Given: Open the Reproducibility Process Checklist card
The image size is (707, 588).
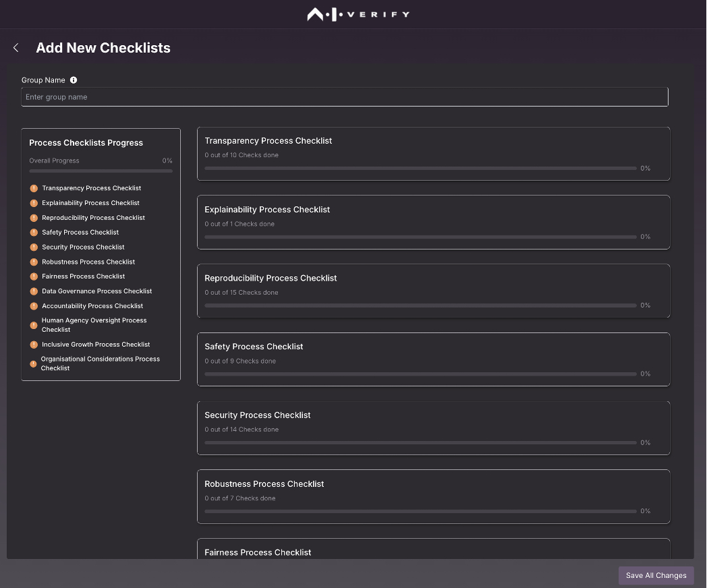Looking at the screenshot, I should pos(433,291).
